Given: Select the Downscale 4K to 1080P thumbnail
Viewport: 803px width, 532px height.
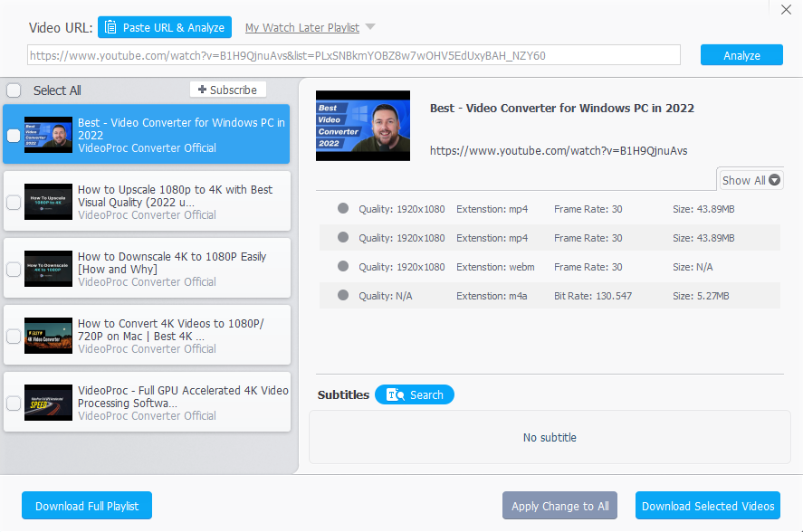Looking at the screenshot, I should (48, 269).
